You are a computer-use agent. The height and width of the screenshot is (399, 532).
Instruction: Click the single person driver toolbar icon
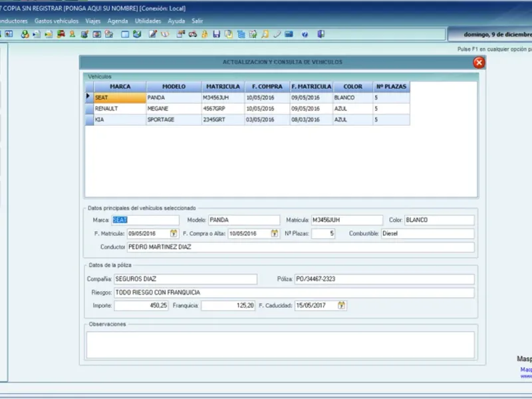[x=72, y=33]
